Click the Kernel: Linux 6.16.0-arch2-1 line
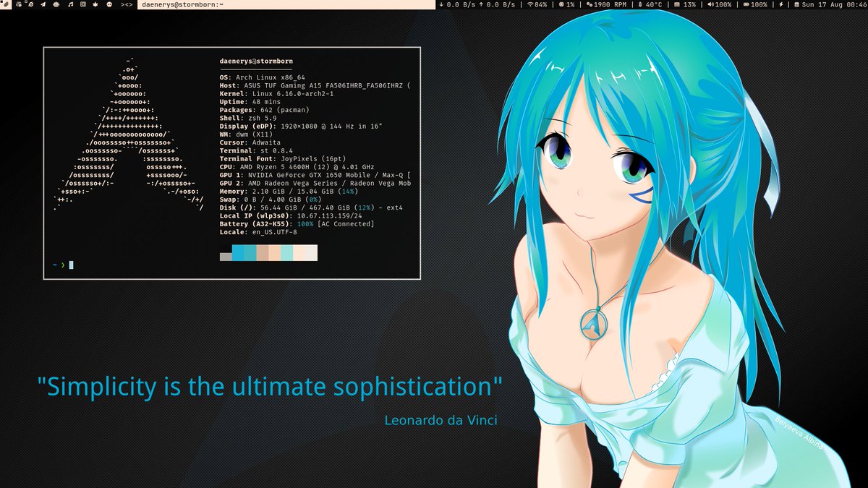 [x=276, y=94]
